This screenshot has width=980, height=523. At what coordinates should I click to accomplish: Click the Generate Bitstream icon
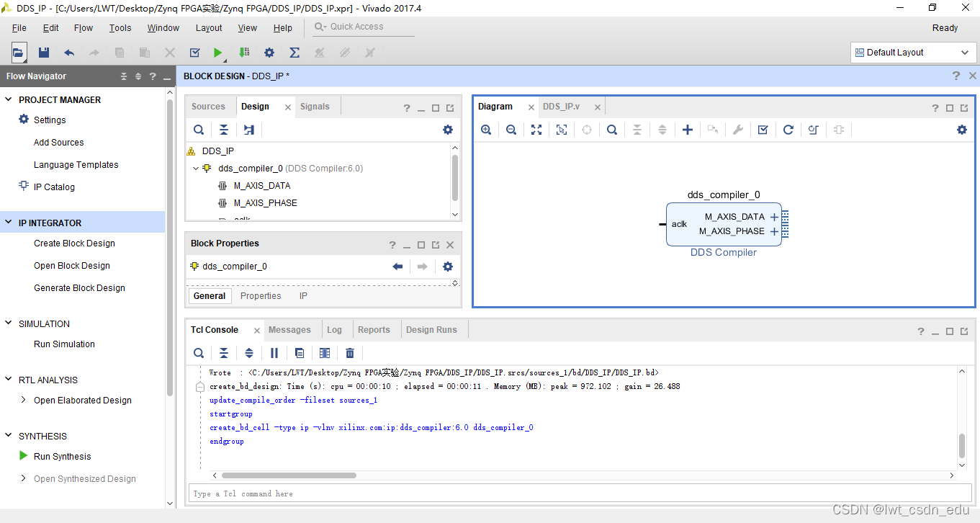click(244, 53)
